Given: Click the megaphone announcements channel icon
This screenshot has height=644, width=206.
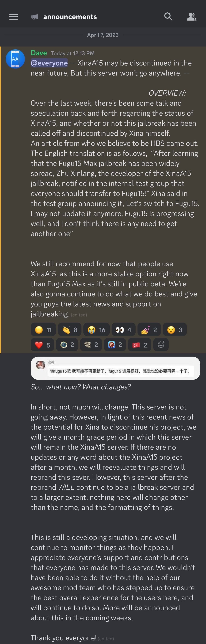Looking at the screenshot, I should [35, 17].
